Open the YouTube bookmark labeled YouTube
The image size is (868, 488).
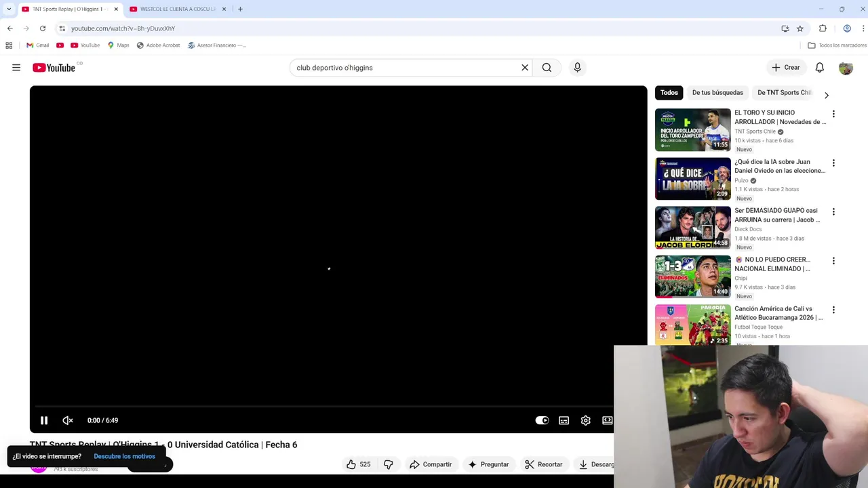coord(85,45)
